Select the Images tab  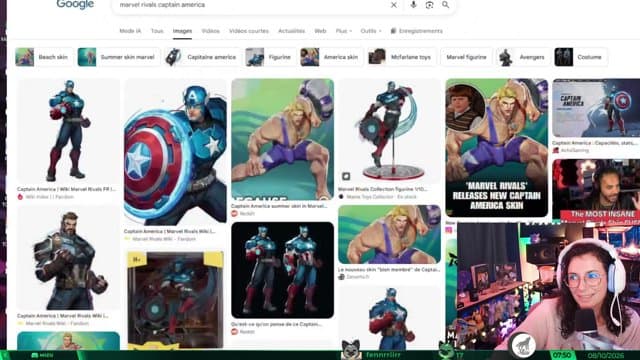click(182, 31)
